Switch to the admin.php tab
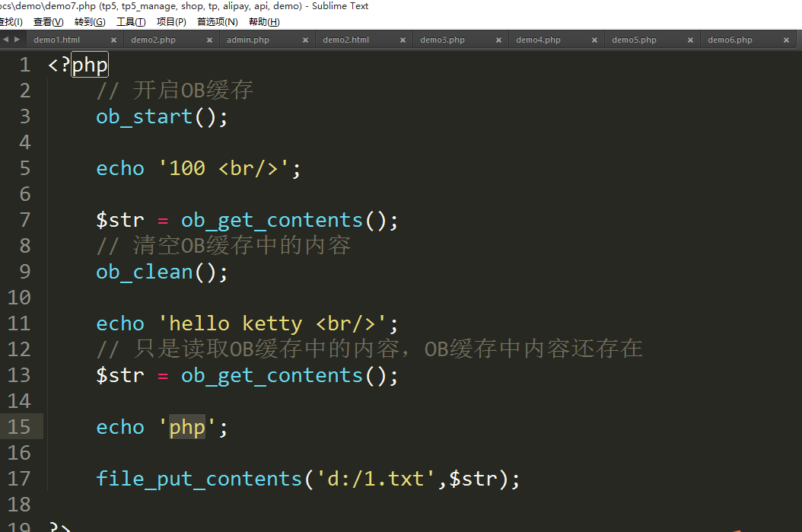This screenshot has width=802, height=532. pos(248,40)
